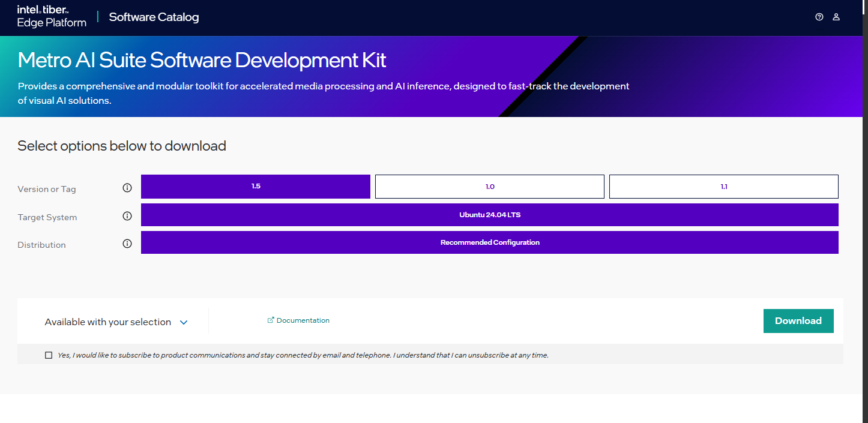Go to Software Catalog header link
The image size is (868, 423).
[x=154, y=17]
